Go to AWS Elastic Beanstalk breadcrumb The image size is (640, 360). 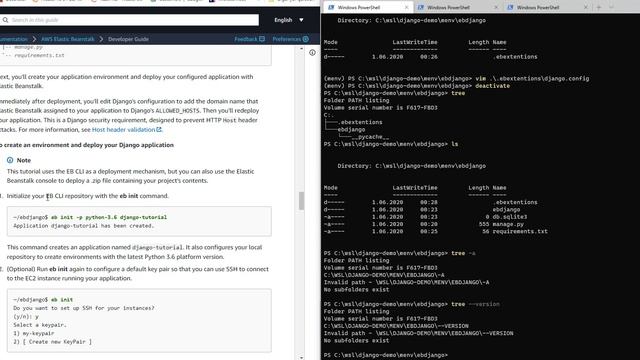click(68, 39)
